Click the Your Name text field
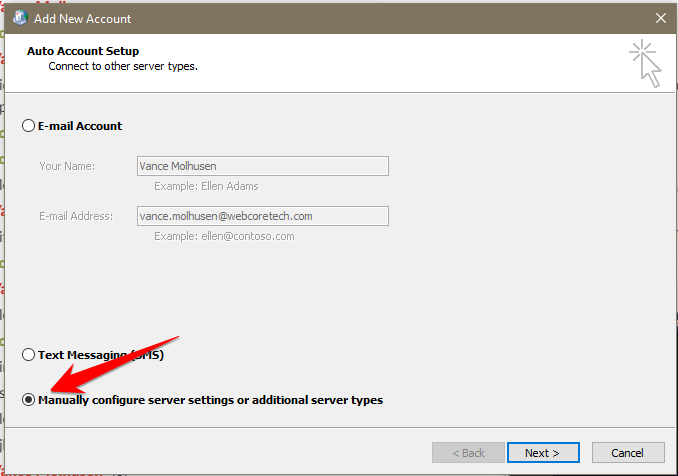Image resolution: width=678 pixels, height=476 pixels. tap(262, 166)
